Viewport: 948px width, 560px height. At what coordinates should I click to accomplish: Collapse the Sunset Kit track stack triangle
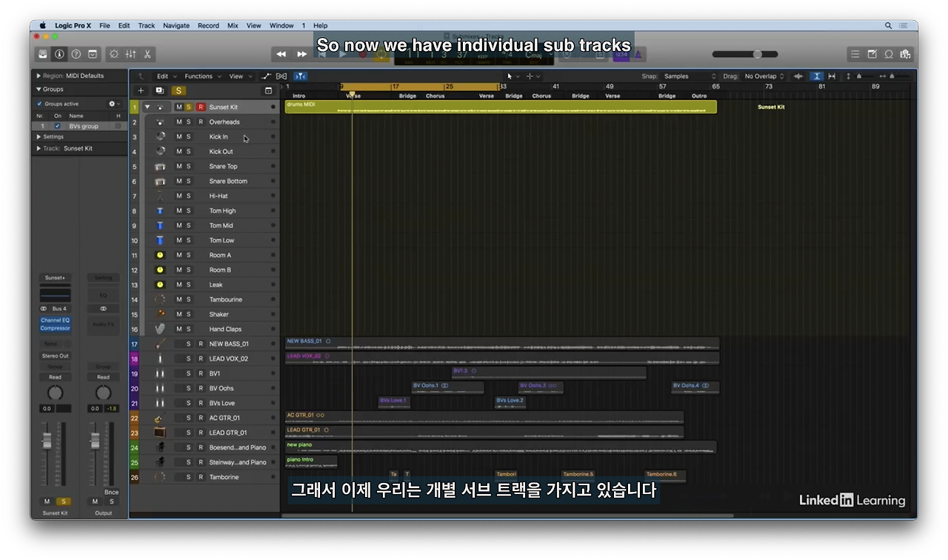pos(147,107)
